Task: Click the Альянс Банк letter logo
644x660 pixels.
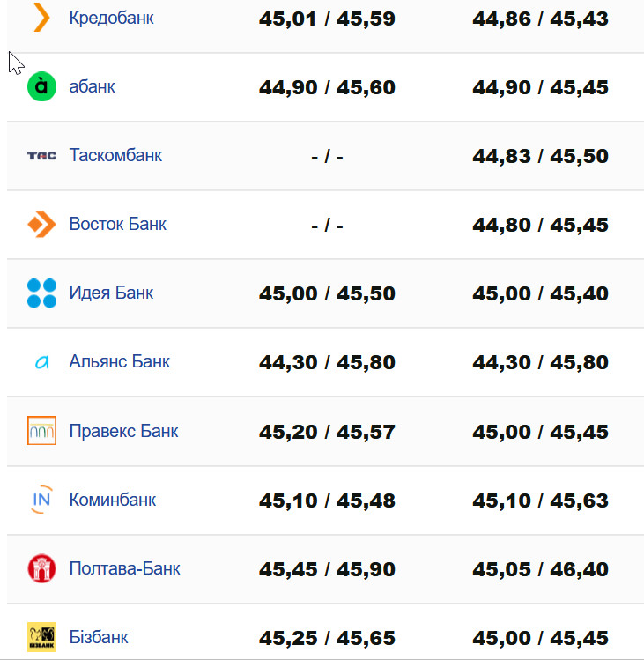Action: [x=41, y=361]
